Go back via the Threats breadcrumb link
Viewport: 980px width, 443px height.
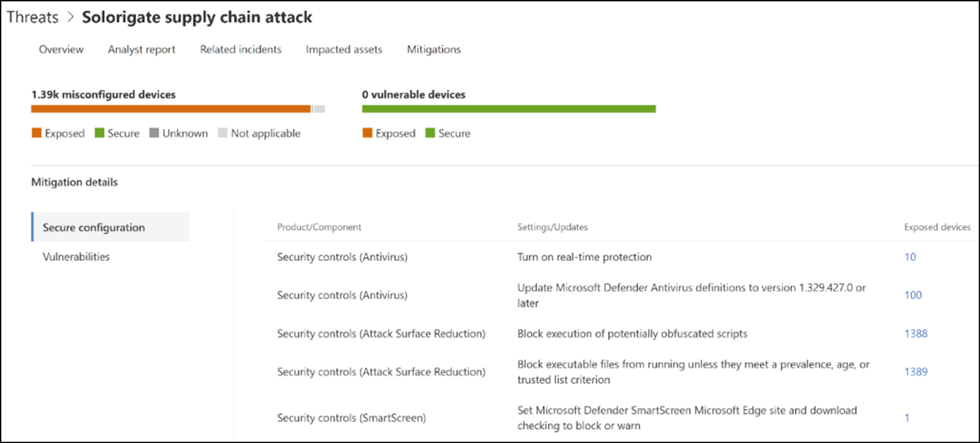pos(32,17)
